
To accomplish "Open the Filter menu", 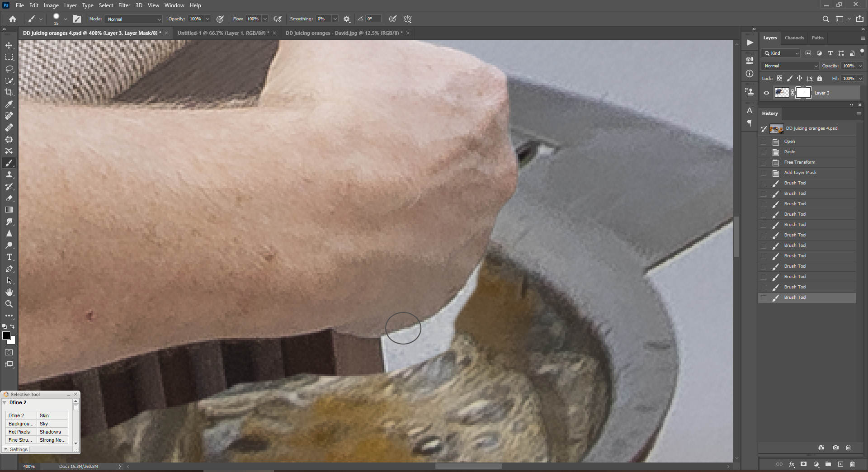I will tap(124, 5).
